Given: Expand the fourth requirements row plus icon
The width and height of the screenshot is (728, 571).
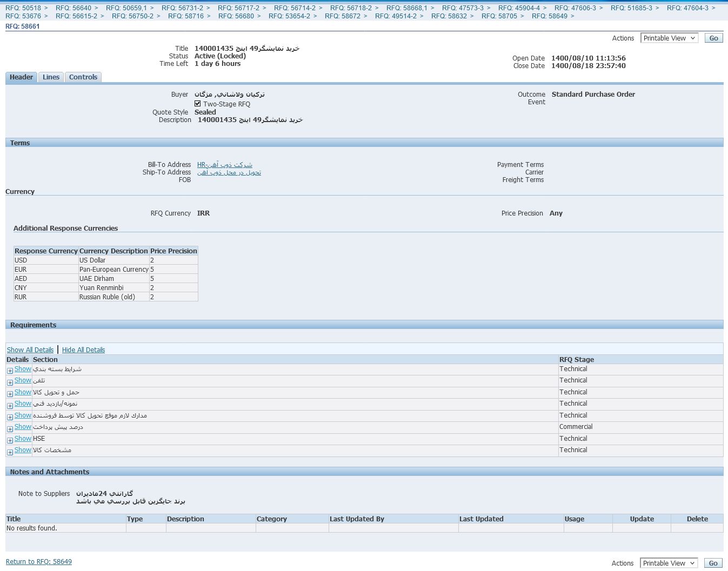Looking at the screenshot, I should pyautogui.click(x=10, y=406).
